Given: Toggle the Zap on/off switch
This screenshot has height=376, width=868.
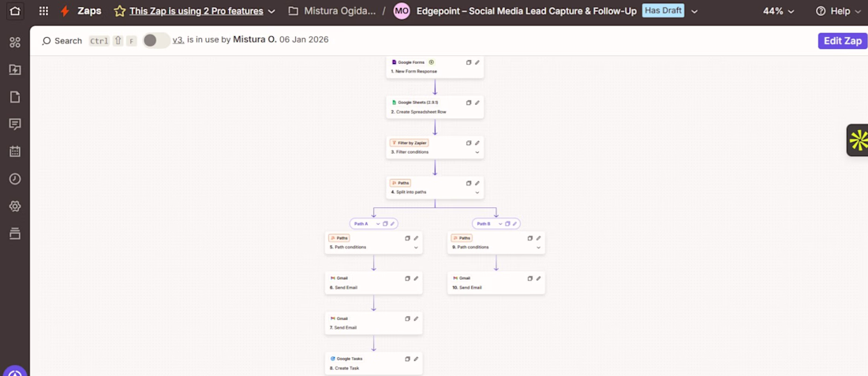Looking at the screenshot, I should (x=155, y=40).
